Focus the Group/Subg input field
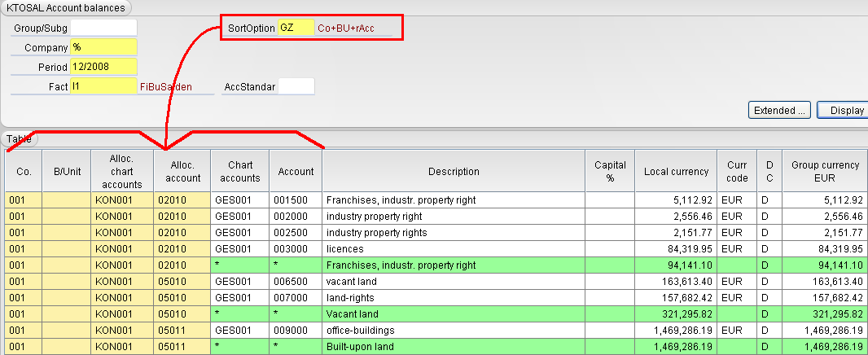This screenshot has width=868, height=355. click(103, 27)
